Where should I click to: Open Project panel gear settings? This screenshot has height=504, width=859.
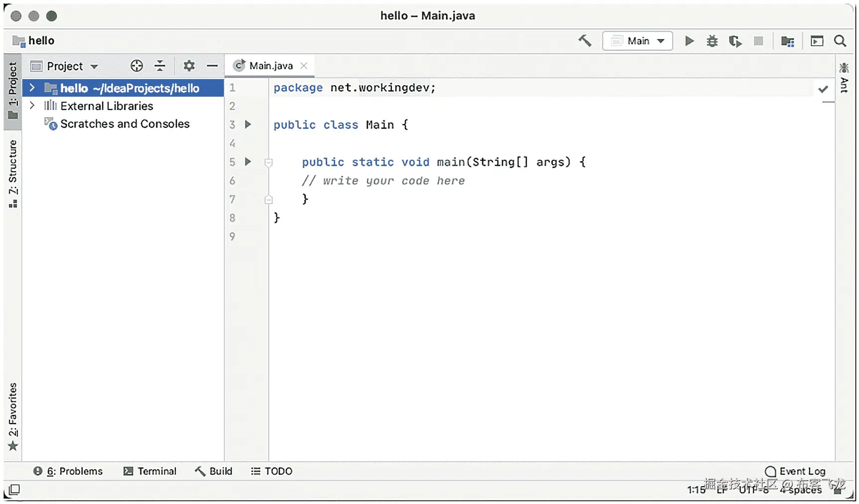pyautogui.click(x=189, y=66)
